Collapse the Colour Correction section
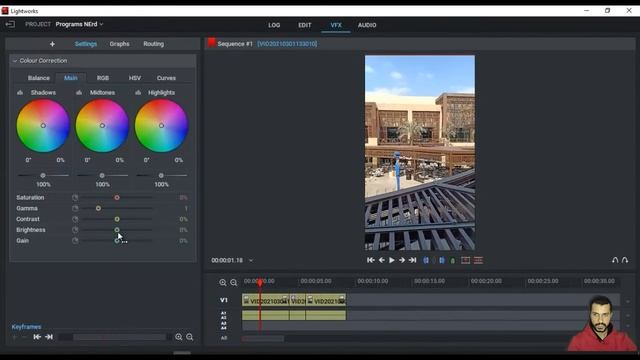 click(15, 60)
